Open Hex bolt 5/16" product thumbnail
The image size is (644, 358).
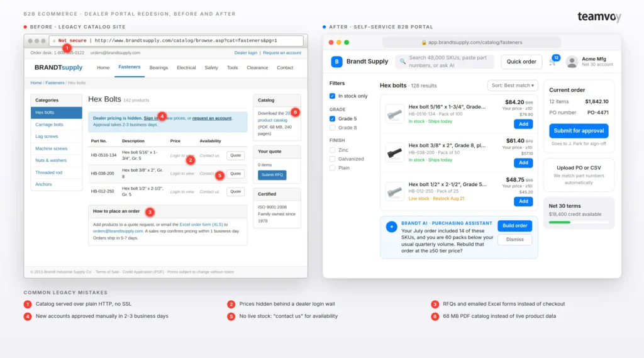[x=394, y=114]
